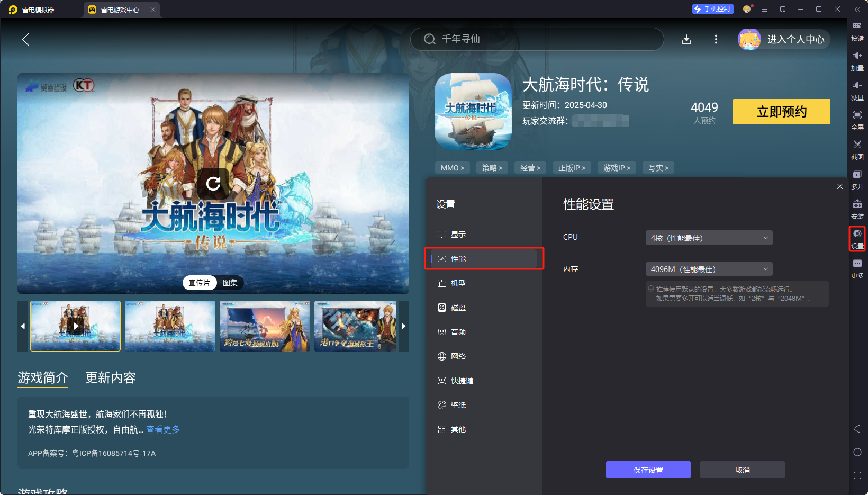Click the MMO tag
This screenshot has height=495, width=868.
click(x=453, y=168)
